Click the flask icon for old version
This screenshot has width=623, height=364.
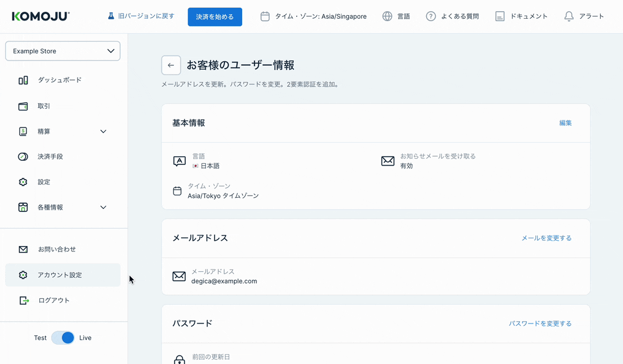click(x=111, y=16)
